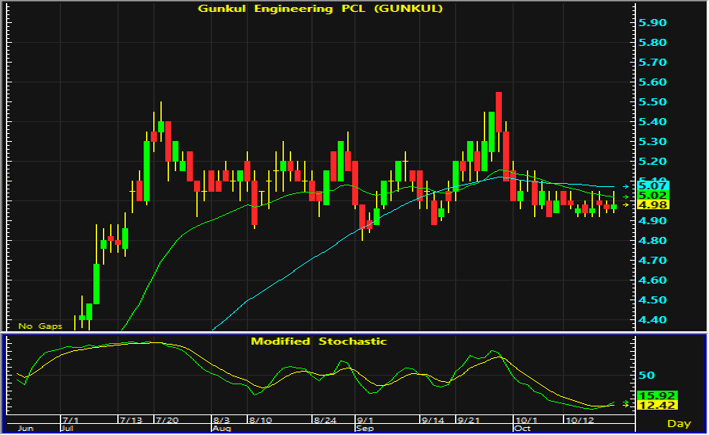
Task: Click the tallest red candle near 5.55
Action: point(498,112)
